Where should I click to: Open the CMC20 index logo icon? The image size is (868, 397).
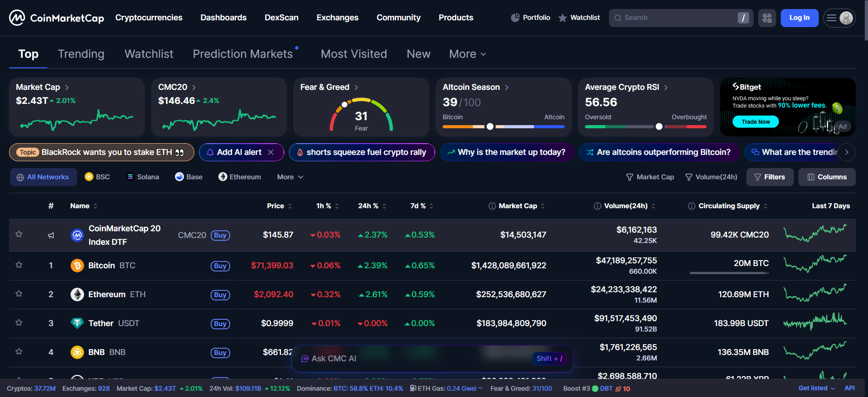77,235
